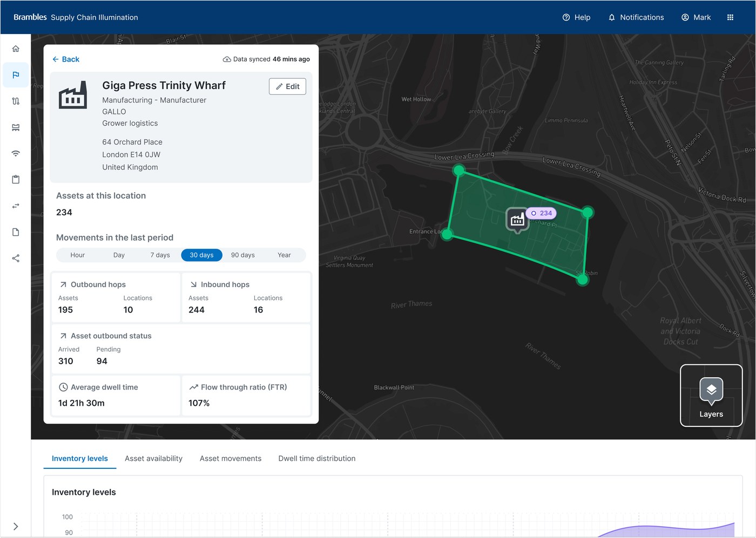Click the 234 asset count badge on map
The image size is (756, 538).
point(541,213)
